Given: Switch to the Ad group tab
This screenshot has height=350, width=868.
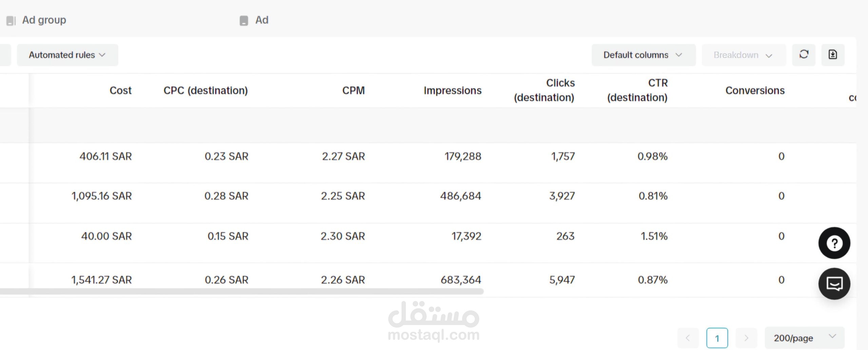Looking at the screenshot, I should point(44,20).
